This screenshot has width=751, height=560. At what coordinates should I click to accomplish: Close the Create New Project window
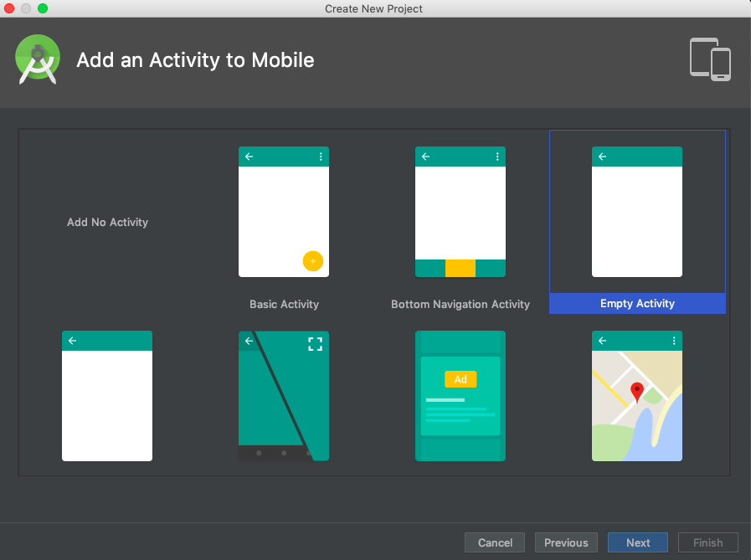[9, 8]
